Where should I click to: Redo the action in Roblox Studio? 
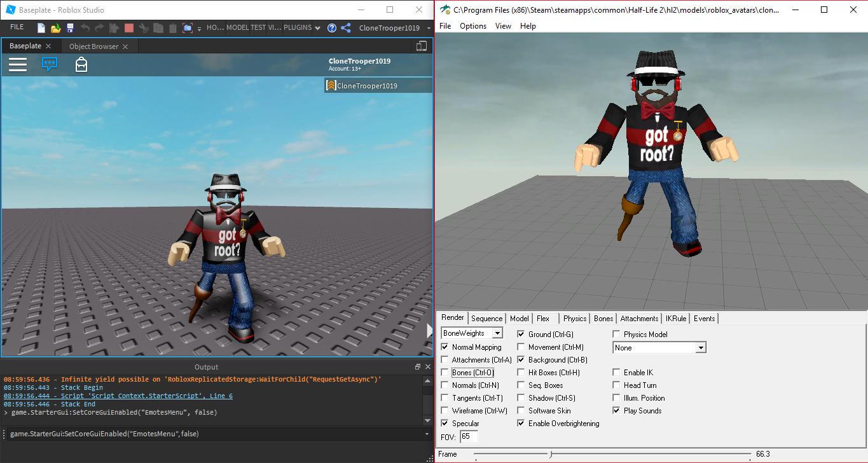coord(99,28)
